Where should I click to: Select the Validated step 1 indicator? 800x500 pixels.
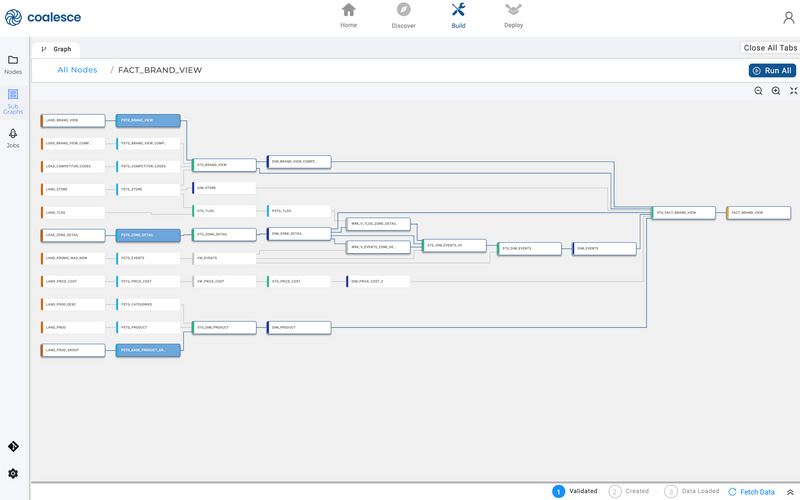[x=575, y=491]
